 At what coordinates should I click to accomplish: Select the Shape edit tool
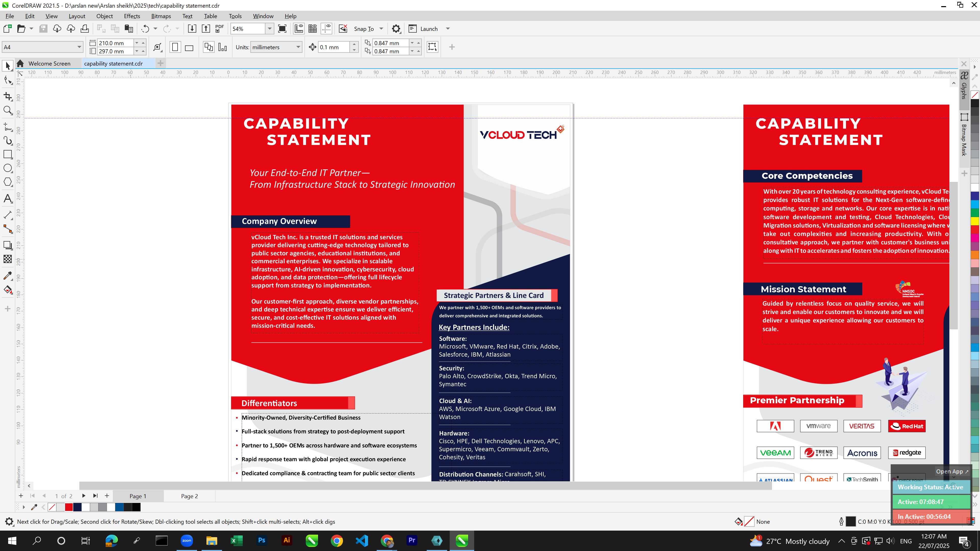8,80
